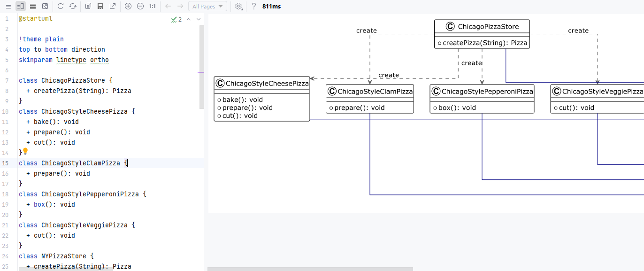Image resolution: width=644 pixels, height=271 pixels.
Task: Go to previous highlighted problem arrow
Action: coord(189,19)
